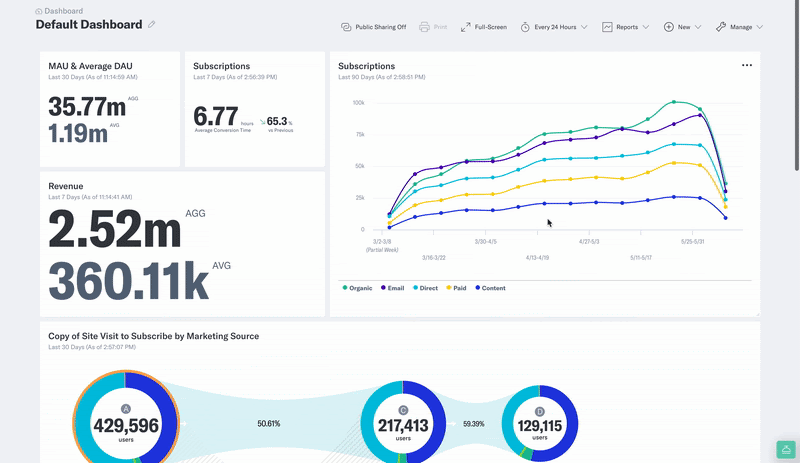Click the Dashboard breadcrumb link
This screenshot has height=463, width=800.
click(x=63, y=11)
